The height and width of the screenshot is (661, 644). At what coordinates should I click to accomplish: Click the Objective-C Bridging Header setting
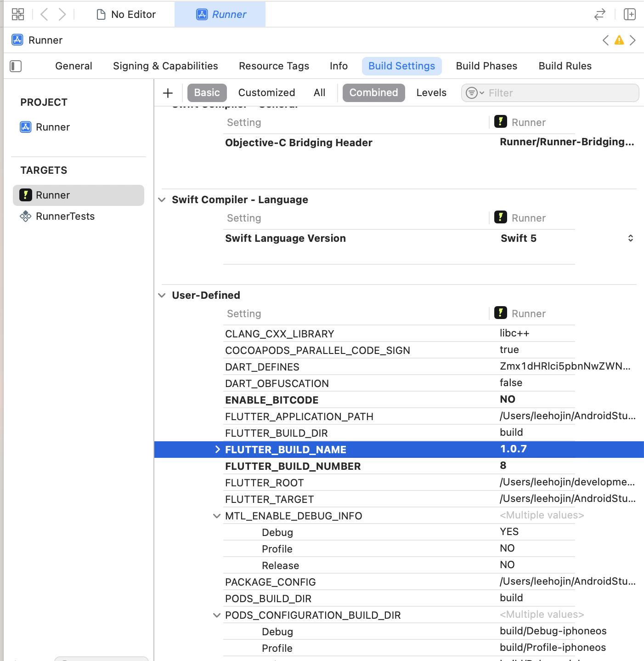point(299,143)
